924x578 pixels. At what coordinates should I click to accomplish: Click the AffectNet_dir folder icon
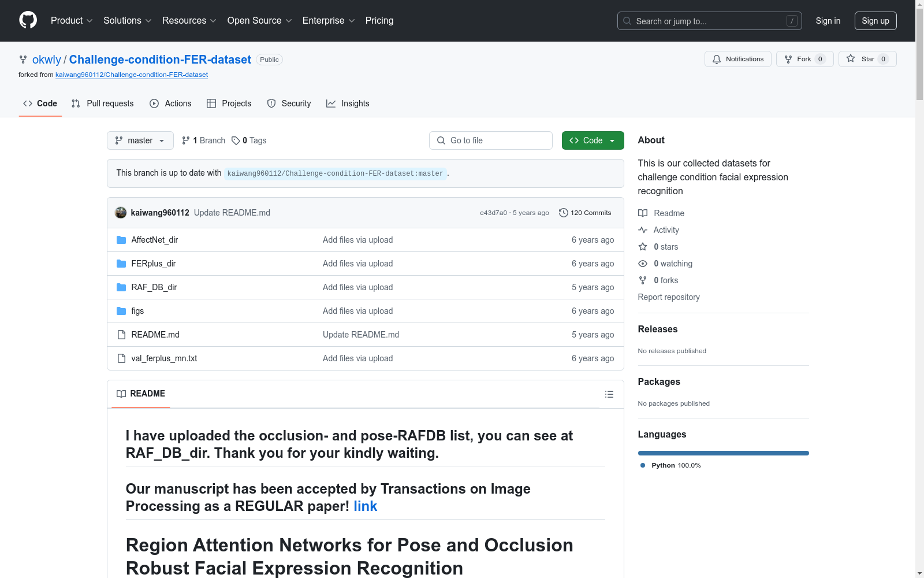[121, 240]
